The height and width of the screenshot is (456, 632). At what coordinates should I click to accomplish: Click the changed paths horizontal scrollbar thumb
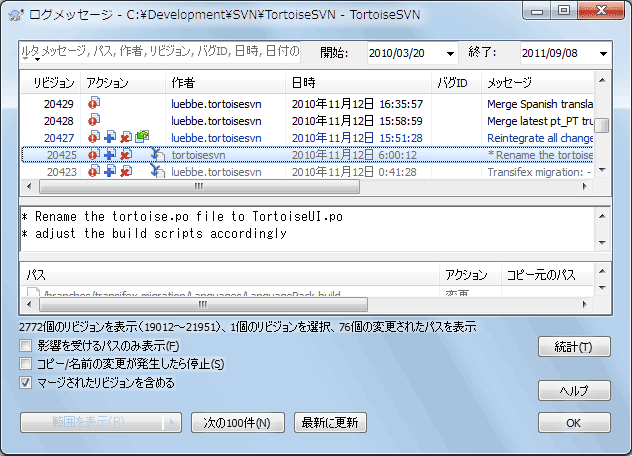coord(203,304)
